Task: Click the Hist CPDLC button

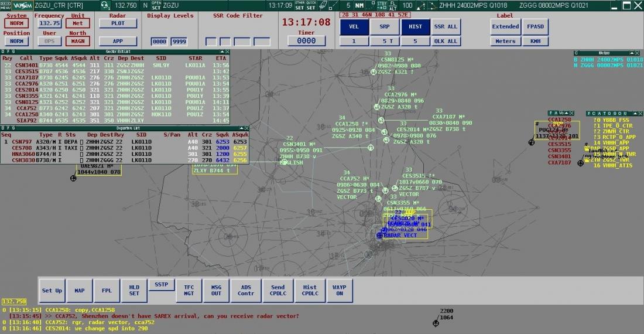Action: [310, 291]
